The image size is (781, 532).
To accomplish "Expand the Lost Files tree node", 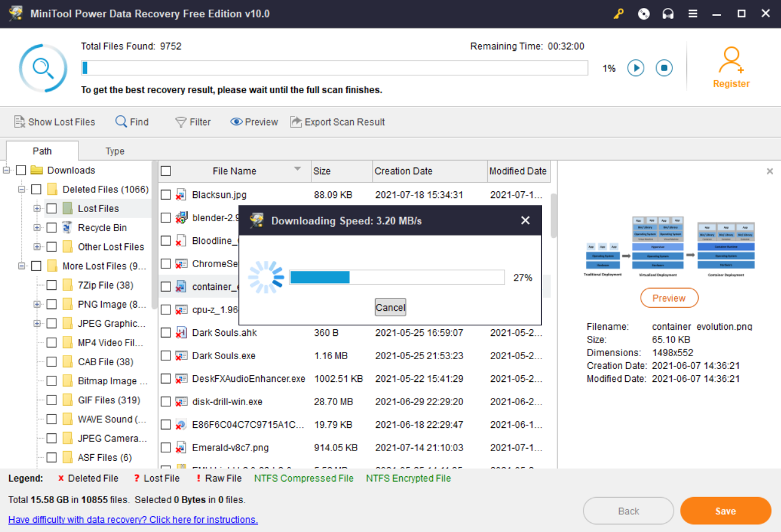I will click(37, 209).
